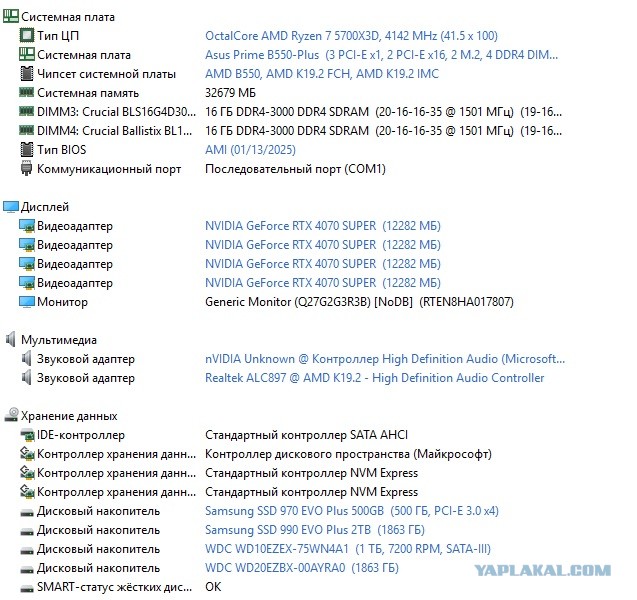The height and width of the screenshot is (600, 637).
Task: Select the Последовательный порт (COM1) value
Action: point(295,169)
